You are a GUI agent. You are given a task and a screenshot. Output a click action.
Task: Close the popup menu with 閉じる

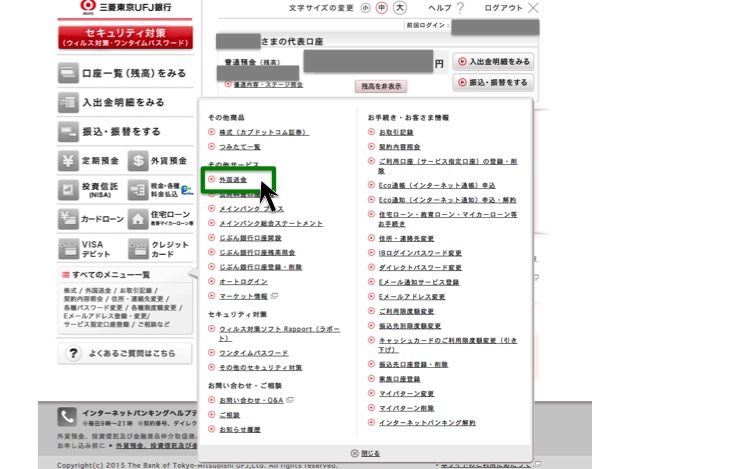pyautogui.click(x=365, y=453)
